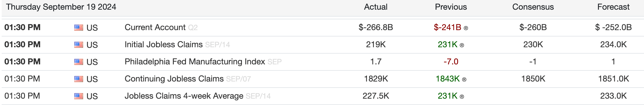Viewport: 644px width, 105px height.
Task: Click revised marker next to $-241B
Action: point(466,28)
